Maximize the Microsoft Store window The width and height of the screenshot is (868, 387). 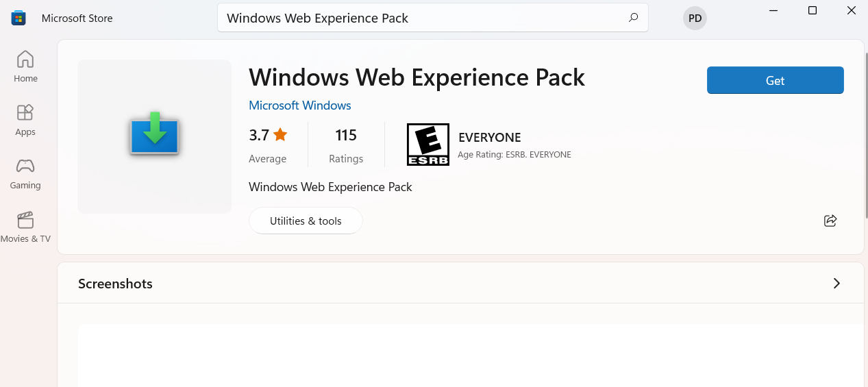[x=813, y=10]
